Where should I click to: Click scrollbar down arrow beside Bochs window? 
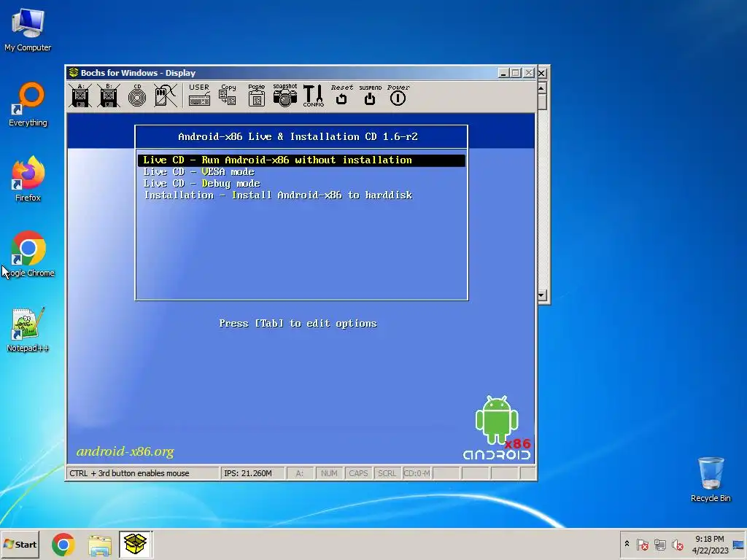point(542,295)
